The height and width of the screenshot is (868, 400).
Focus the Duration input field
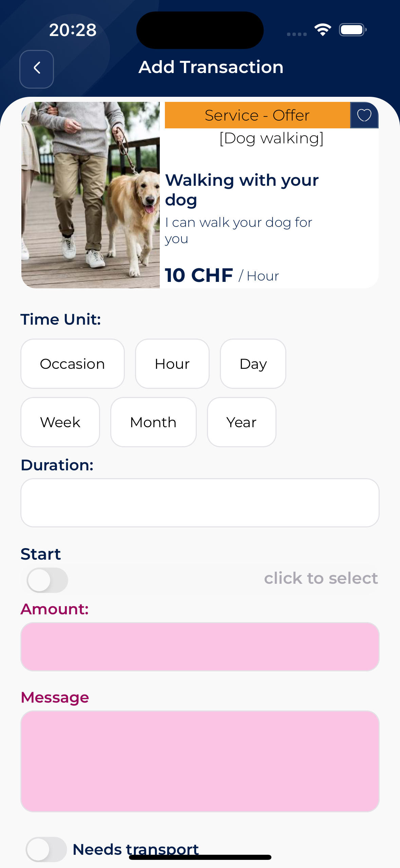point(200,503)
